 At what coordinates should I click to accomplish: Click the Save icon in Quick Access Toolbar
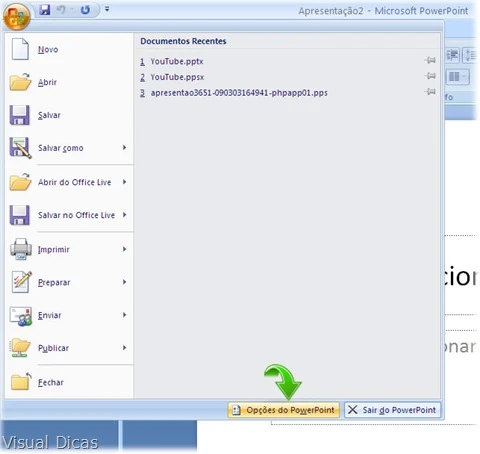(x=45, y=10)
